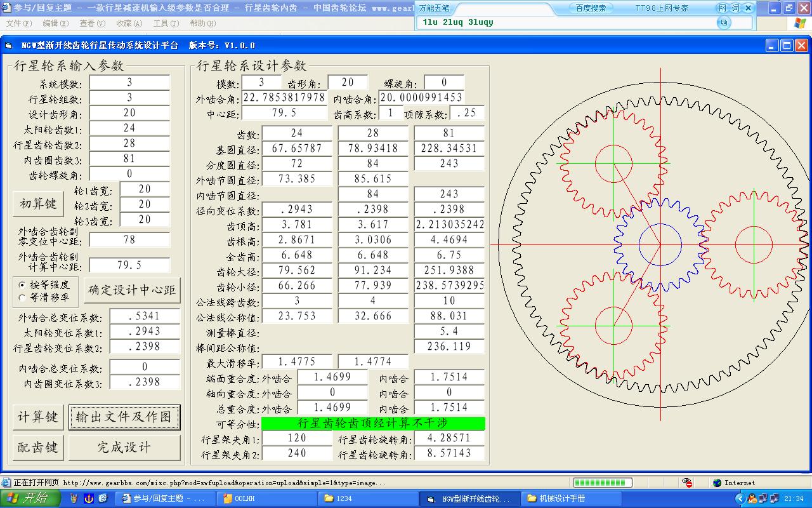Switch to 机械设计手册 taskbar folder
812x508 pixels.
click(x=572, y=498)
